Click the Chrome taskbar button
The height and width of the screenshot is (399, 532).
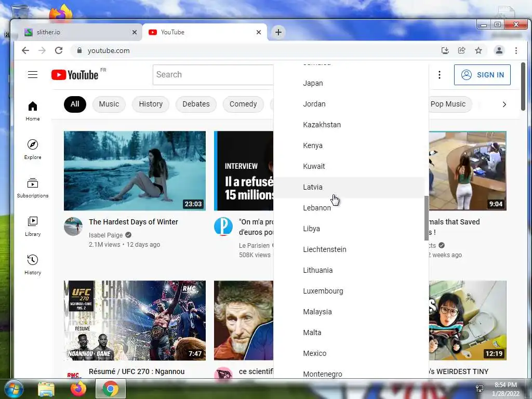111,389
